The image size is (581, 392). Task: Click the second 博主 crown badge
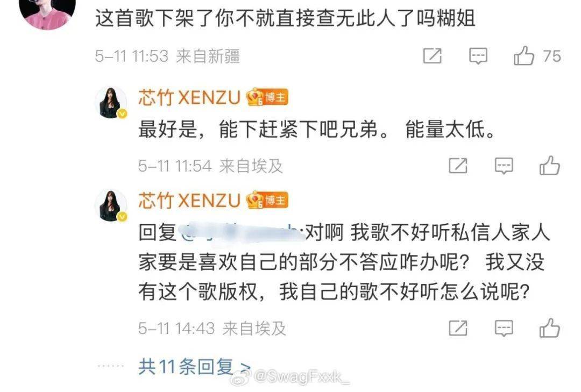click(267, 200)
